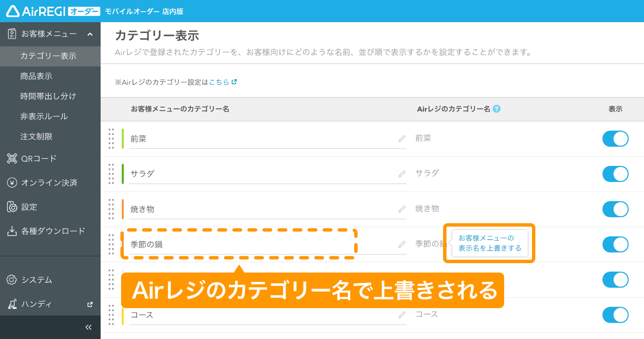Toggle display switch for 季節の鍋
This screenshot has height=339, width=644.
[615, 244]
